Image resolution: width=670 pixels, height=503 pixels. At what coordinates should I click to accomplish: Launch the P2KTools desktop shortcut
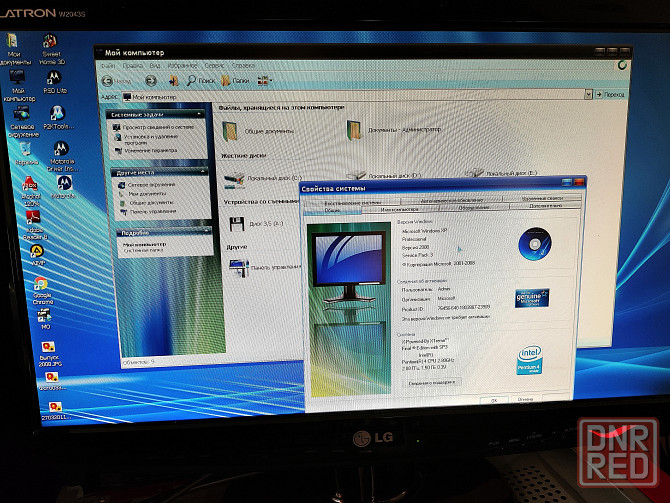pos(58,118)
